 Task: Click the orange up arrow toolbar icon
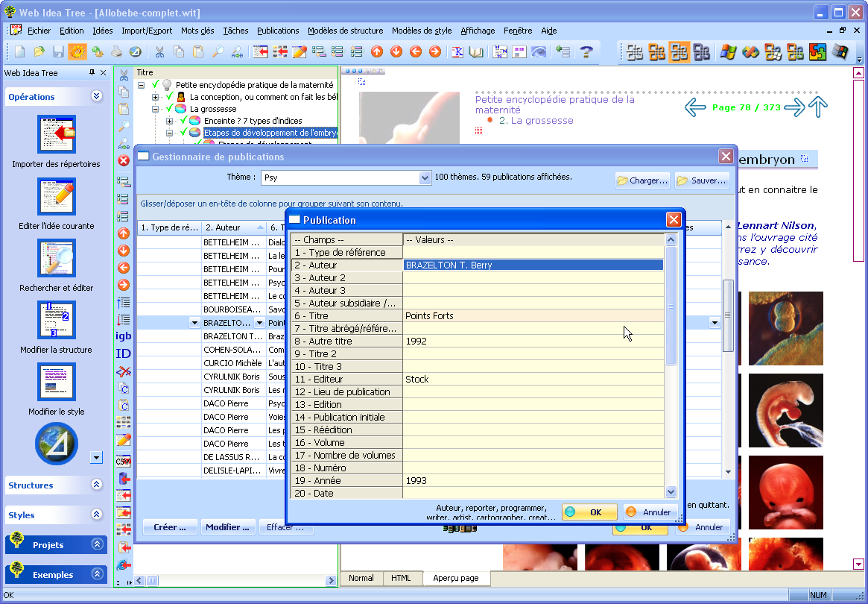point(377,52)
